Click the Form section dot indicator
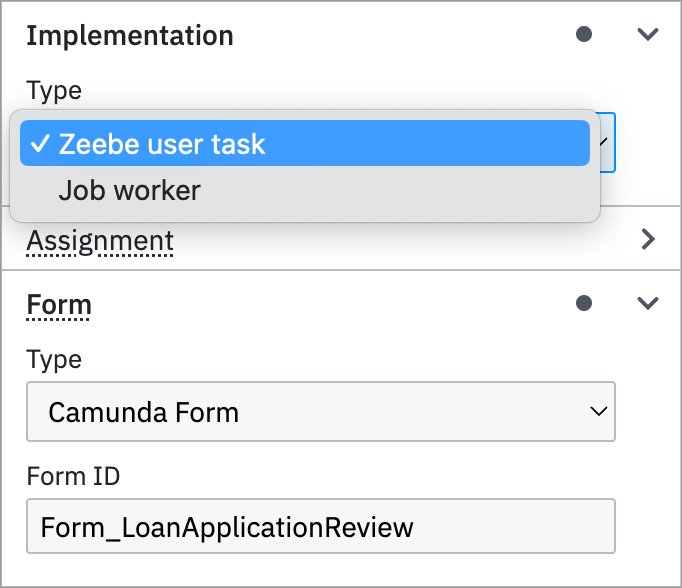682x588 pixels. 585,303
